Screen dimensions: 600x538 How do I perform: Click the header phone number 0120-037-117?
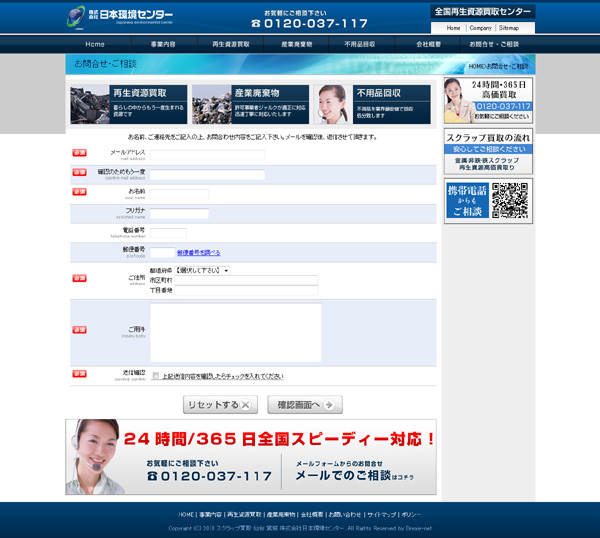pyautogui.click(x=310, y=24)
